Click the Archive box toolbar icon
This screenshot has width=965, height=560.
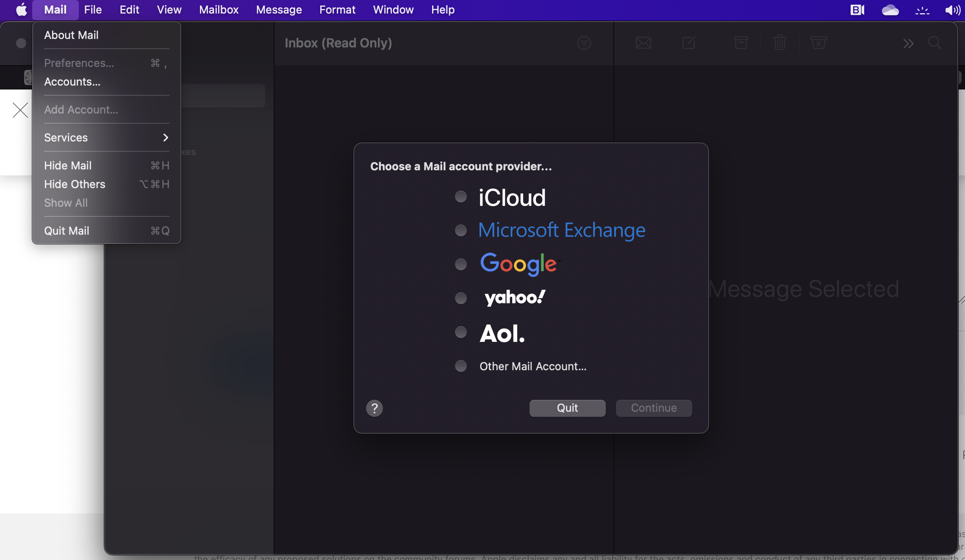[x=740, y=43]
